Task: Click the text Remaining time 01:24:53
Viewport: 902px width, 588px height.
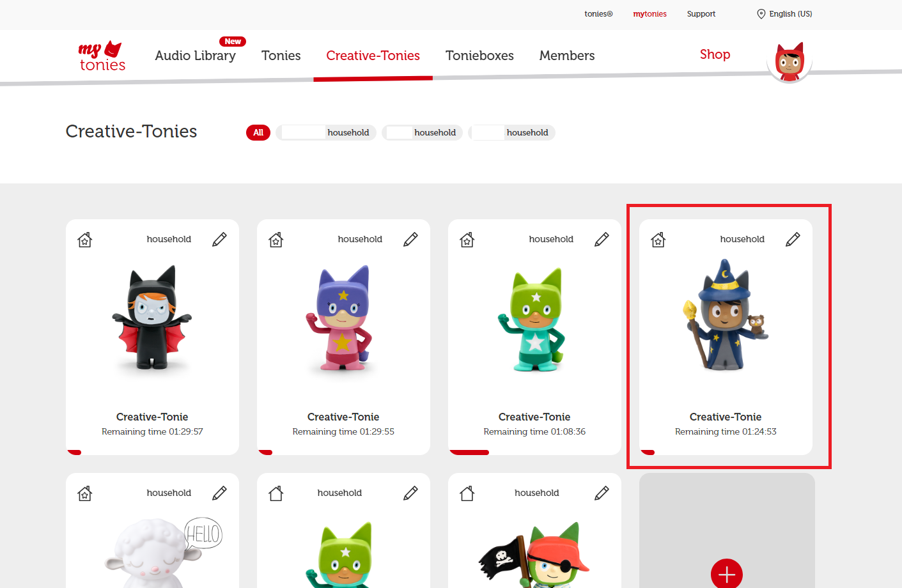Action: tap(726, 432)
